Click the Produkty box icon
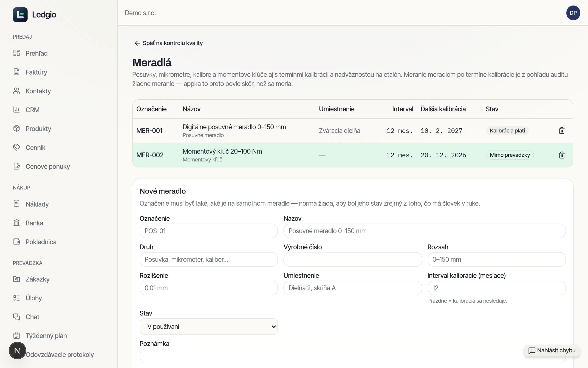The image size is (588, 368). [17, 129]
